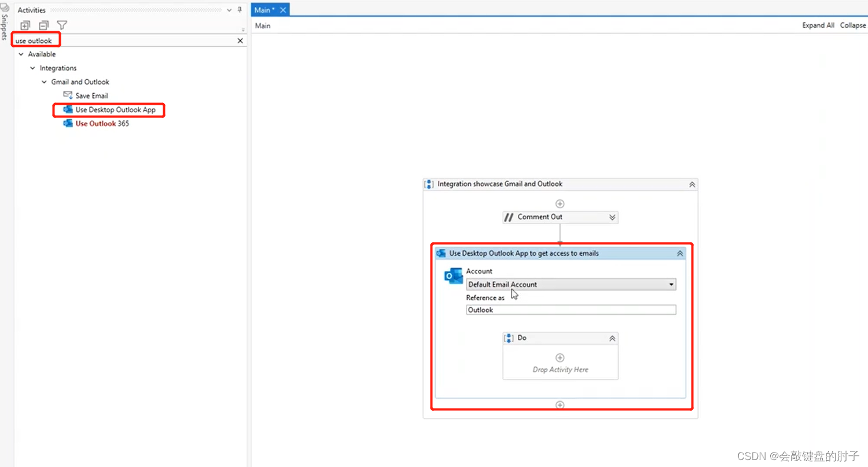868x467 pixels.
Task: Click the sequence icon of Integration showcase
Action: point(429,185)
